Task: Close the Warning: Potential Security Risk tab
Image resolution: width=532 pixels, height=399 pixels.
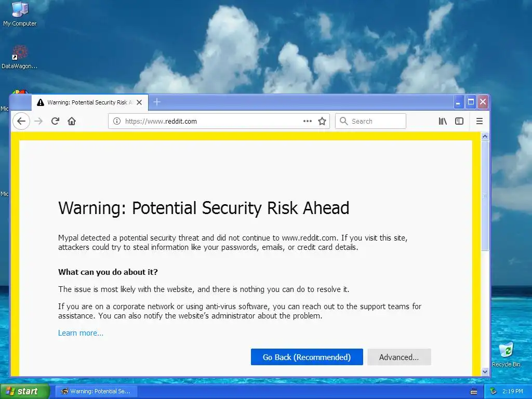Action: 139,102
